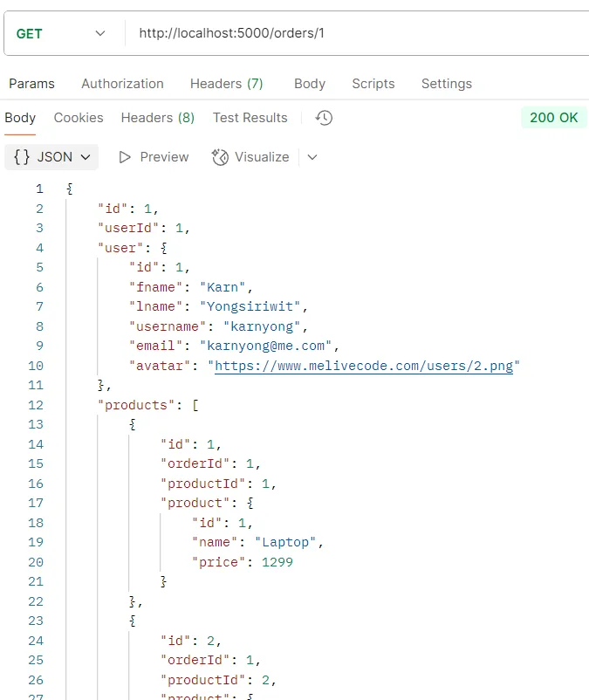Click the 200 OK status indicator
Screen dimensions: 589x700
pos(553,117)
